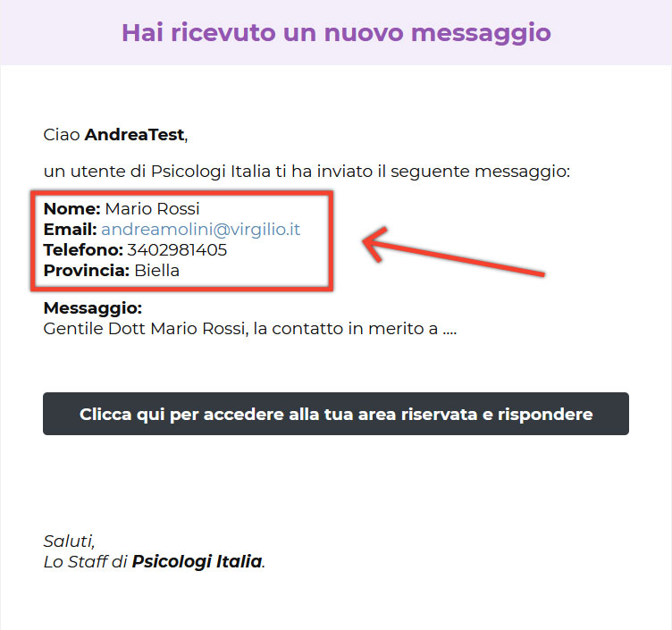Click the red arrow annotation
Screen dimensions: 672x630
(453, 252)
